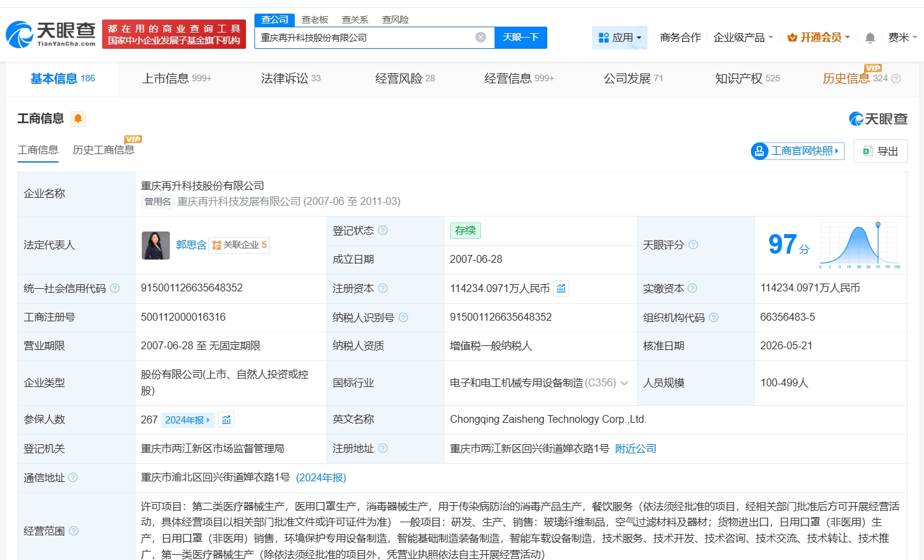Image resolution: width=924 pixels, height=560 pixels.
Task: Open chart icon beside 参保人数 value
Action: pos(226,420)
